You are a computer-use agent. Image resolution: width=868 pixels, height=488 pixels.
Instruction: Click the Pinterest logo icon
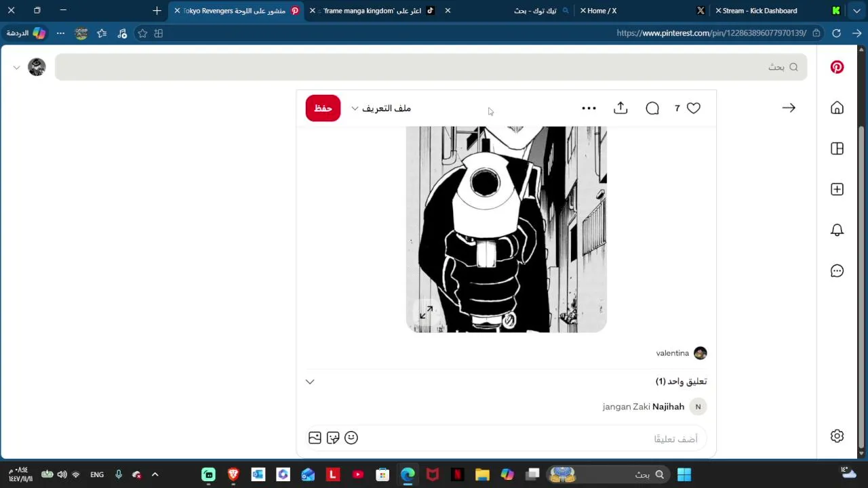pyautogui.click(x=837, y=67)
